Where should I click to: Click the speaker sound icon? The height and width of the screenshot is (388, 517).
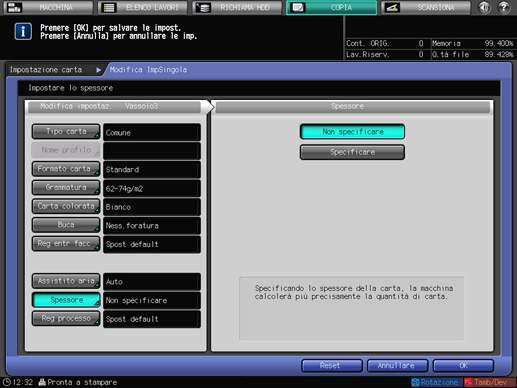point(484,7)
